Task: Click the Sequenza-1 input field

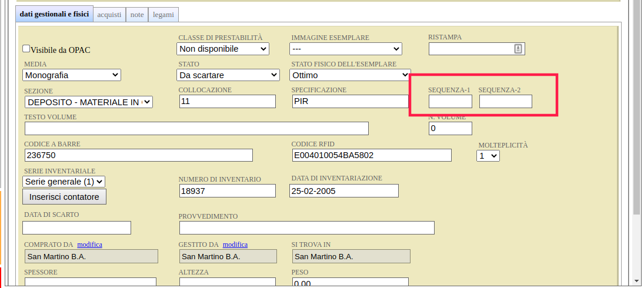Action: click(450, 102)
